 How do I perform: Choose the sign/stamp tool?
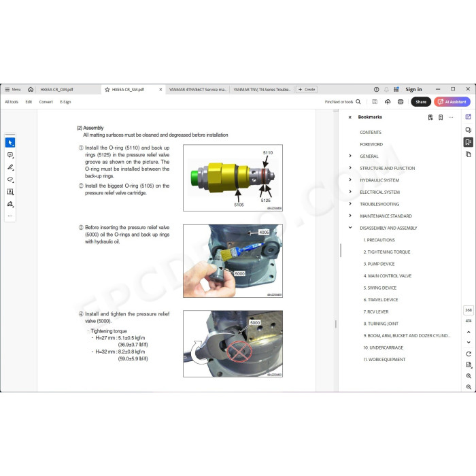click(10, 204)
